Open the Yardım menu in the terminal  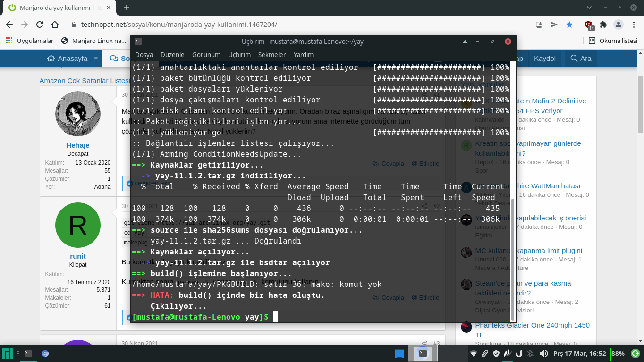pos(304,55)
